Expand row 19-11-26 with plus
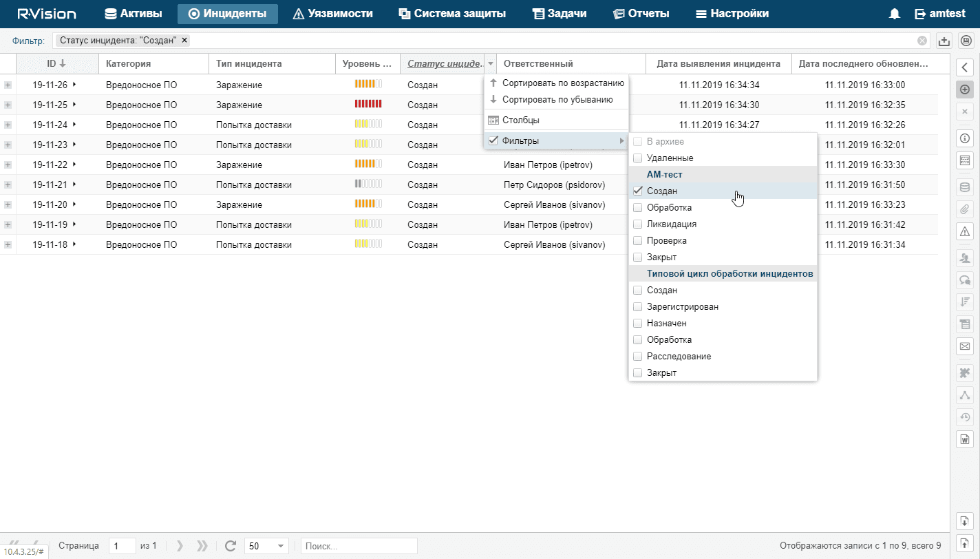The width and height of the screenshot is (980, 559). (8, 85)
